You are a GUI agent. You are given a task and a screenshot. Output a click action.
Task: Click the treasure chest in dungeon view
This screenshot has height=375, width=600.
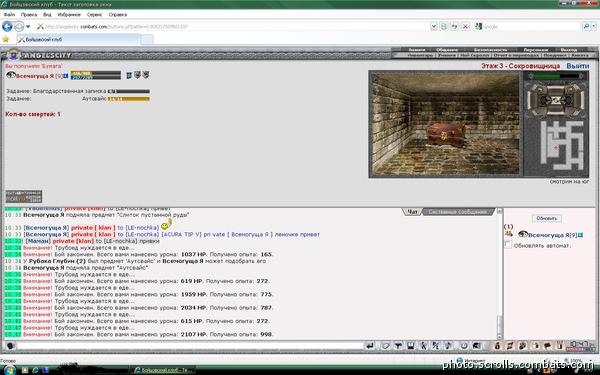pyautogui.click(x=445, y=135)
